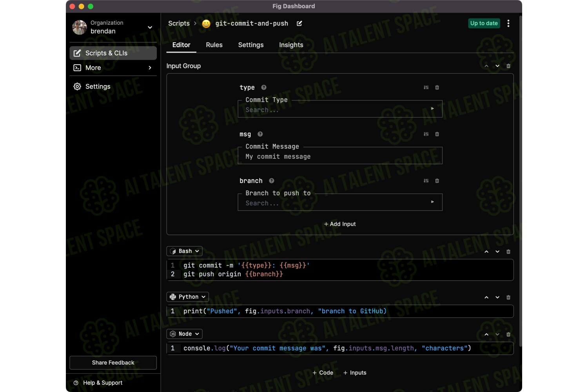This screenshot has height=392, width=588.
Task: Move Bash code block up
Action: (x=486, y=252)
